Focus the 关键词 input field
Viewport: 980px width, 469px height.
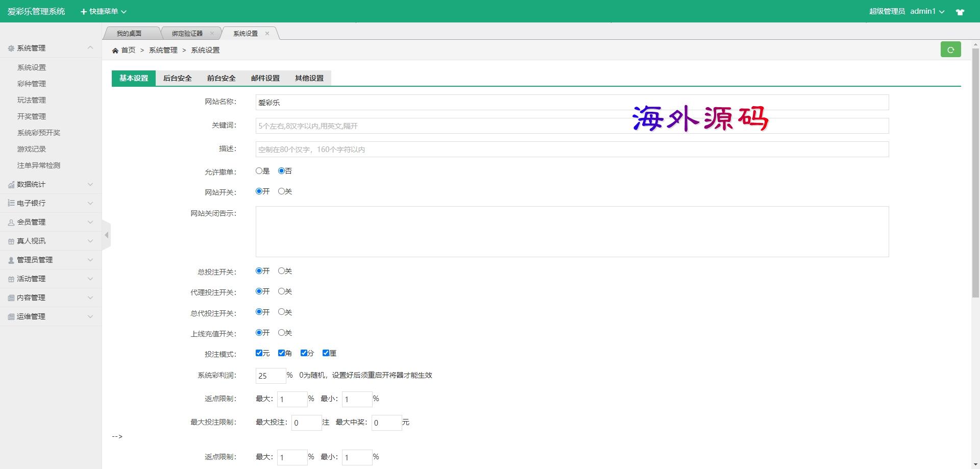(x=572, y=126)
